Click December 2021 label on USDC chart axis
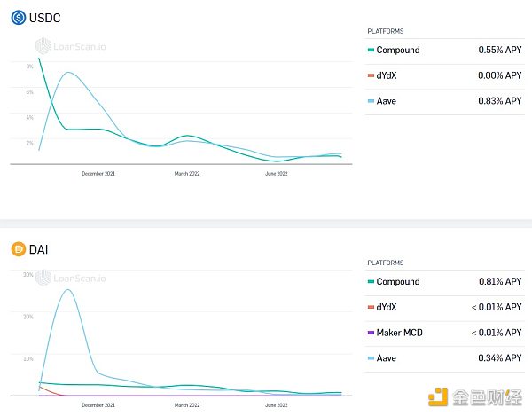 pos(98,174)
